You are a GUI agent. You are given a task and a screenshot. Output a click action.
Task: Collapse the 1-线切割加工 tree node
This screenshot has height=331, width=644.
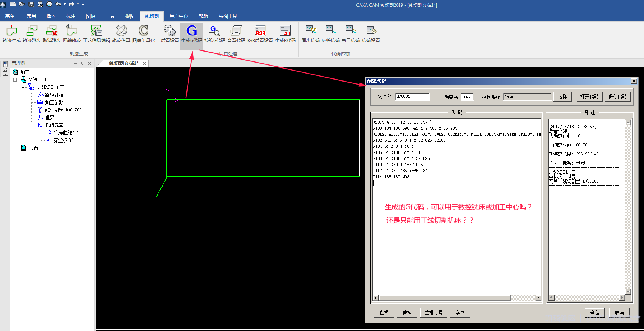(x=23, y=87)
